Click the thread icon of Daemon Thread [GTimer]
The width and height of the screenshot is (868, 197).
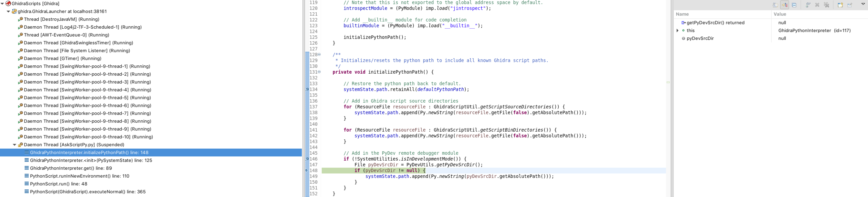pos(21,58)
